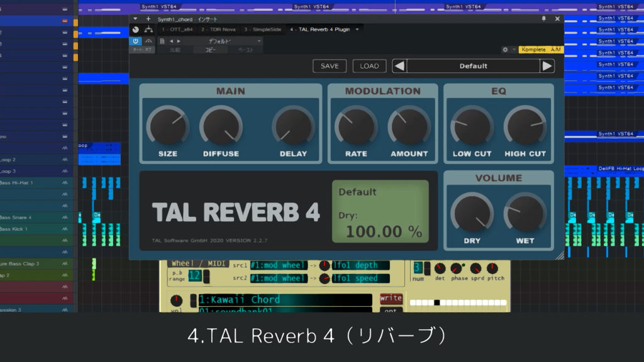Viewport: 644px width, 362px height.
Task: Click the Loop 3 track audio icon
Action: point(65,171)
